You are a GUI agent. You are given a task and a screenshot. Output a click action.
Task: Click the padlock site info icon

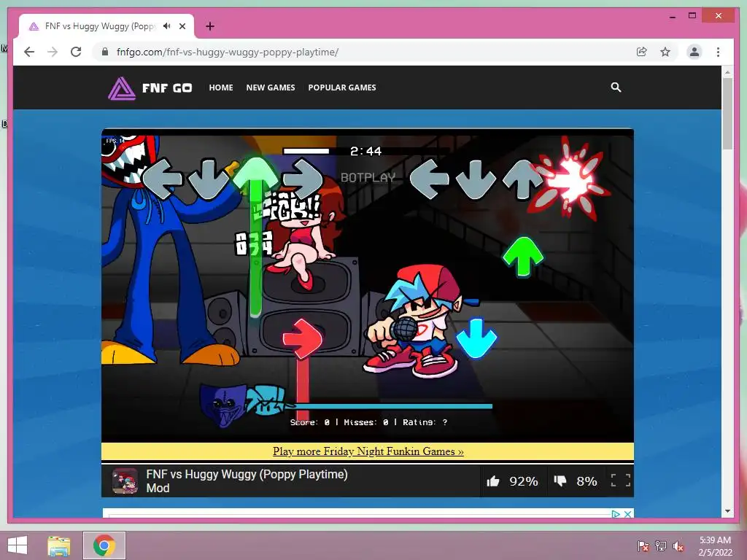coord(105,52)
